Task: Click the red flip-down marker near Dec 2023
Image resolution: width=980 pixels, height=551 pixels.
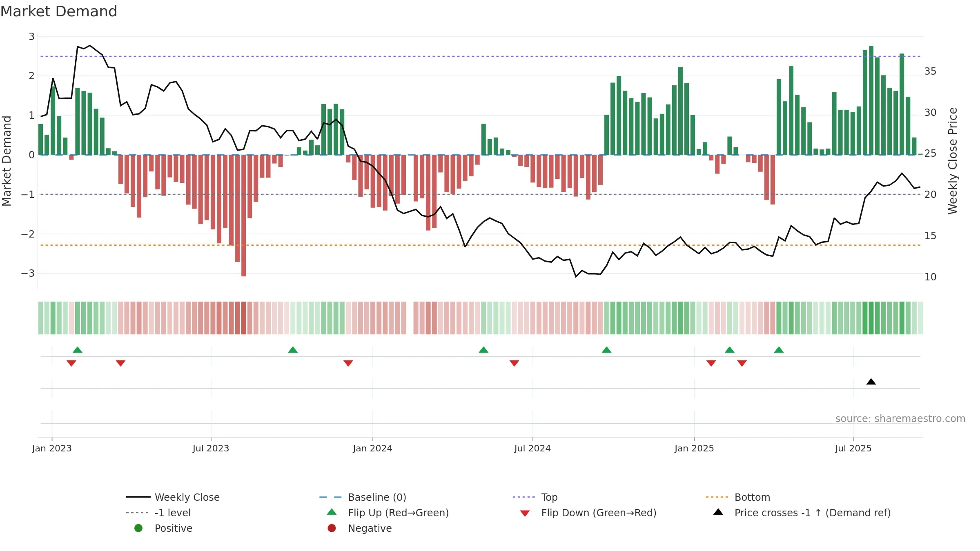Action: click(x=348, y=363)
